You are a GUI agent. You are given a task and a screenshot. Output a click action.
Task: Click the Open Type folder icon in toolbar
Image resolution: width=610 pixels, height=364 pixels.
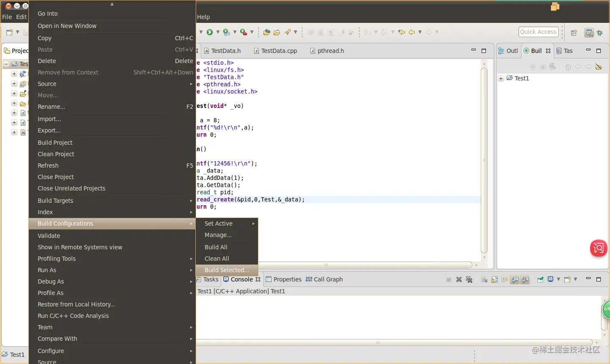click(266, 32)
